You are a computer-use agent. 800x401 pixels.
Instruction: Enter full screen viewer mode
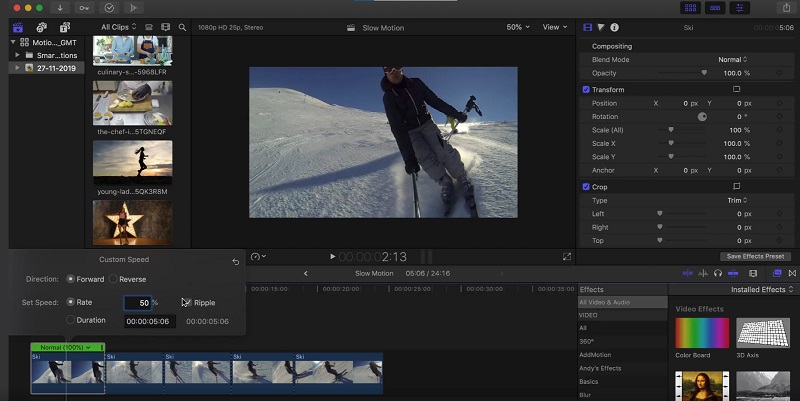(x=566, y=257)
